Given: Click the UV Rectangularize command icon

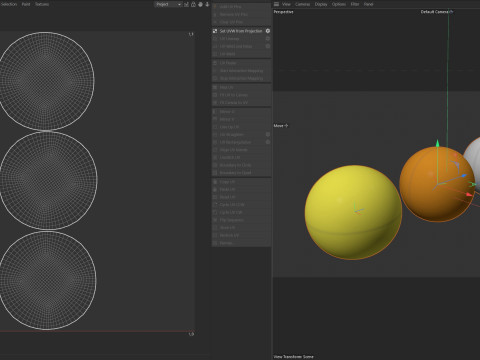Looking at the screenshot, I should tap(215, 142).
